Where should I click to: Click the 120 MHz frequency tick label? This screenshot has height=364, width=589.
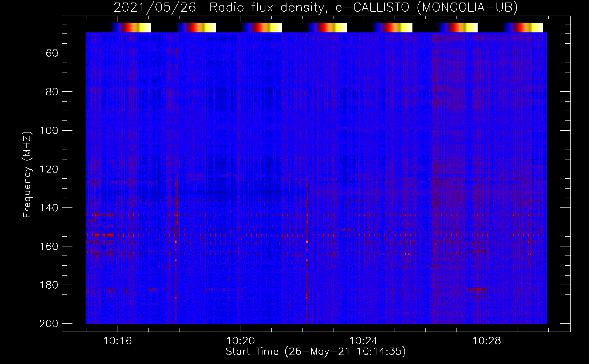point(49,169)
